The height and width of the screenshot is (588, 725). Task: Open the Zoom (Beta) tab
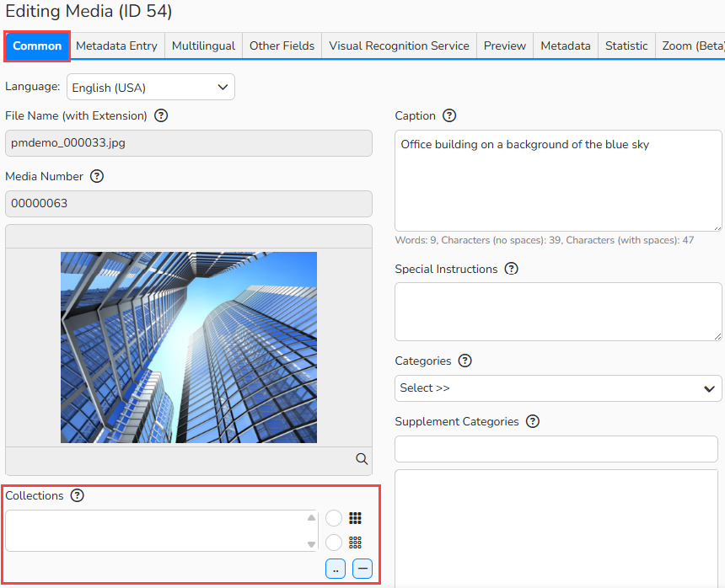(x=690, y=45)
